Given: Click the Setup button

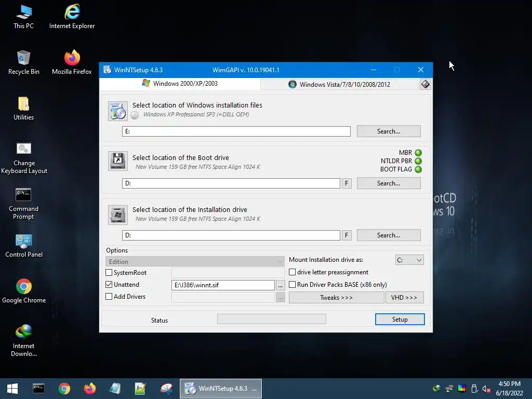Looking at the screenshot, I should click(x=400, y=320).
